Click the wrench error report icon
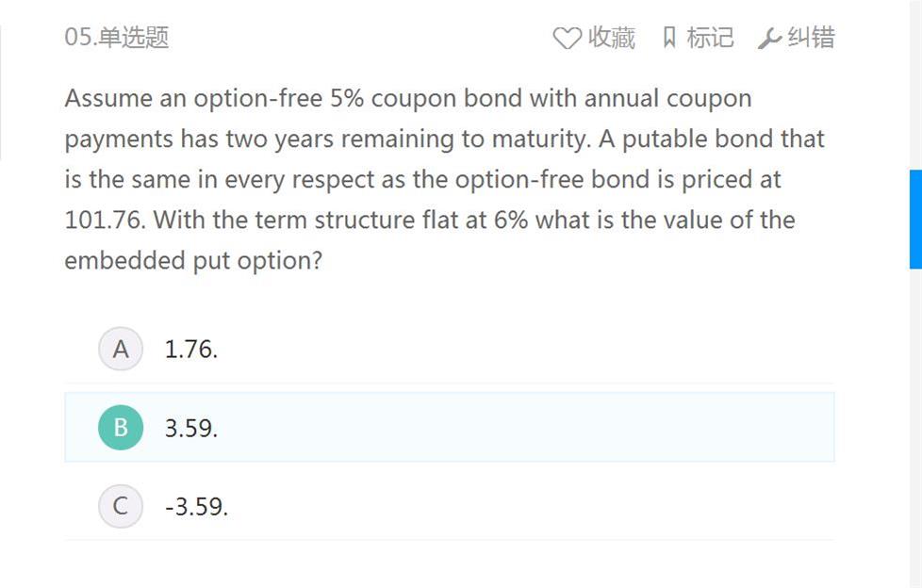The image size is (922, 588). pos(769,39)
